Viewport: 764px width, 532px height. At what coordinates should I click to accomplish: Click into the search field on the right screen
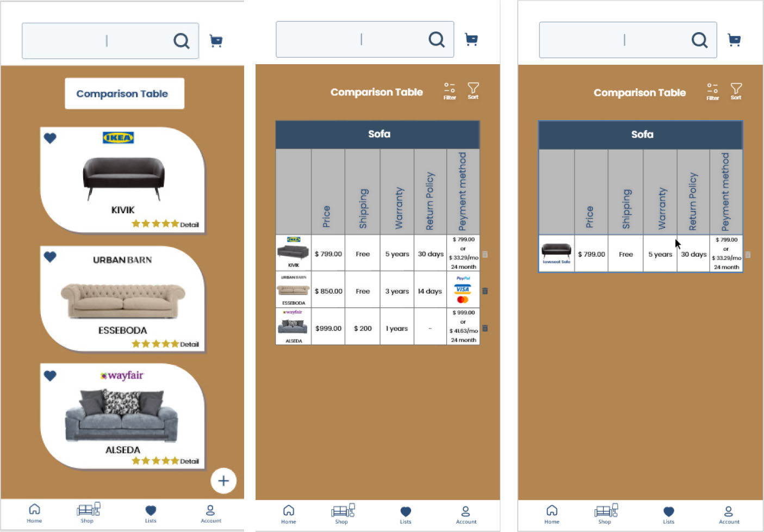(x=614, y=40)
